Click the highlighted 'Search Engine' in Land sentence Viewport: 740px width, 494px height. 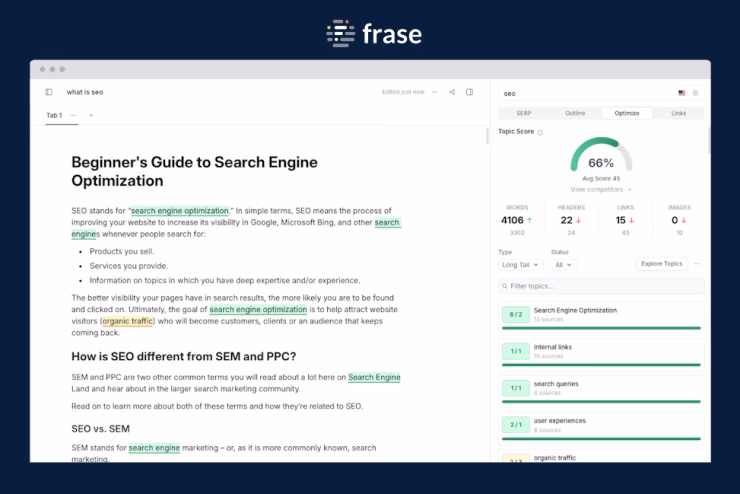point(374,377)
